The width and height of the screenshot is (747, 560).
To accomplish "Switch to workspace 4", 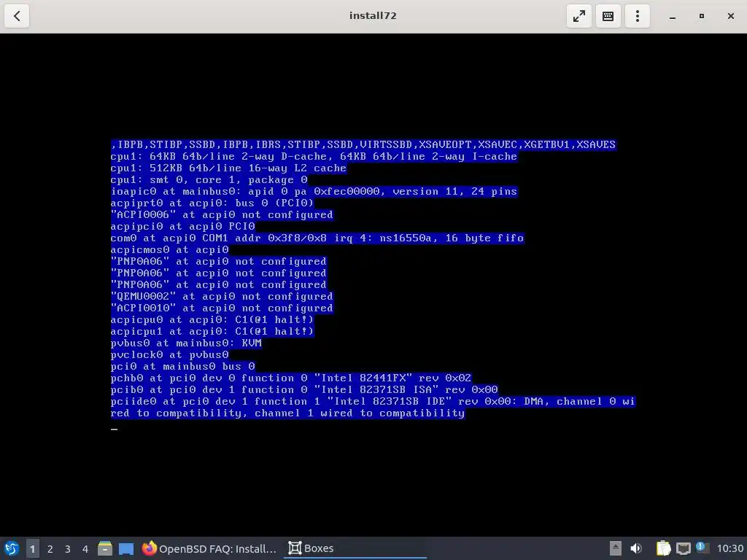I will [85, 548].
